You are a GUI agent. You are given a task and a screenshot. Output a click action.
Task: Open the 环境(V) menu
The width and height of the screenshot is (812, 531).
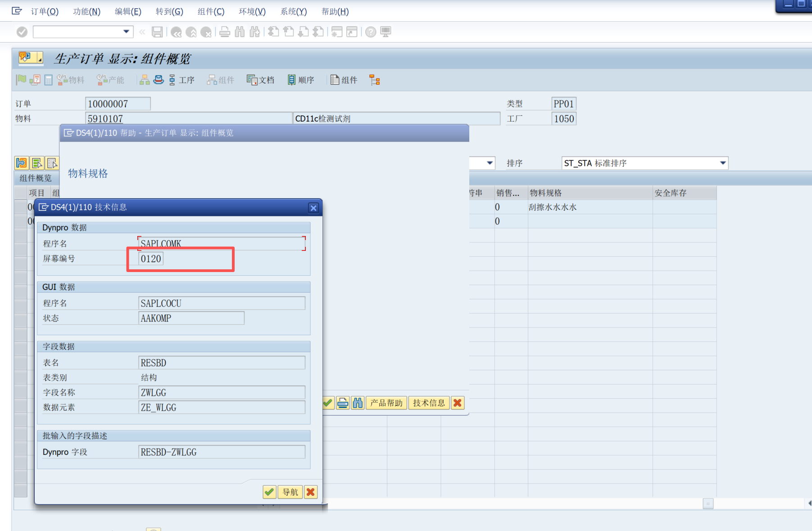pyautogui.click(x=252, y=11)
